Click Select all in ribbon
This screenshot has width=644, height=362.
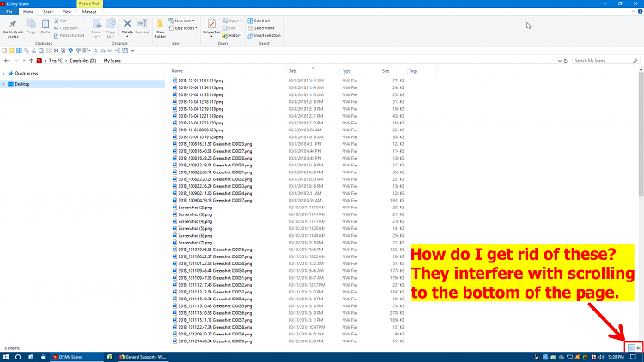coord(258,21)
